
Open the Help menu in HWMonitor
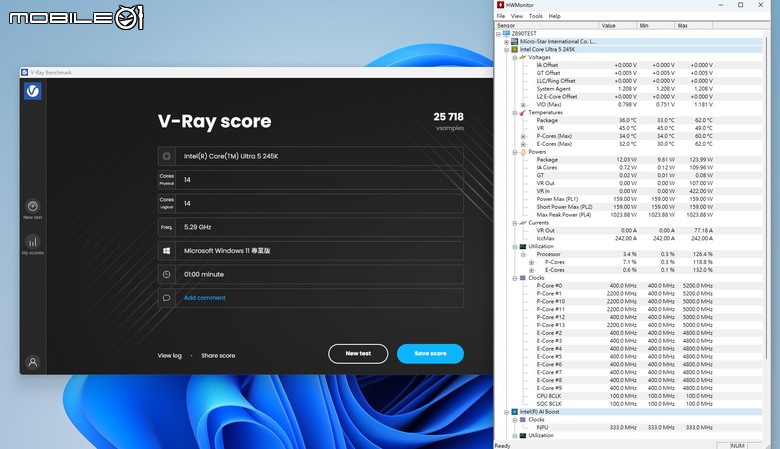coord(554,16)
